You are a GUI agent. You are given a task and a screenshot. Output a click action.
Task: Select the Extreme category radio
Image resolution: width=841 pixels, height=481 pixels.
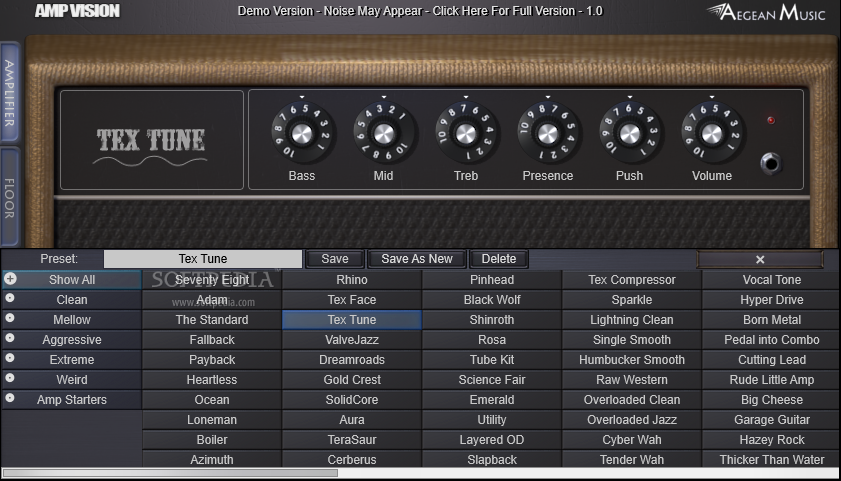(10, 358)
